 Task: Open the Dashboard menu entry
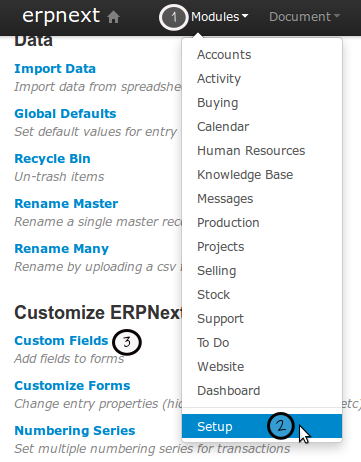228,391
